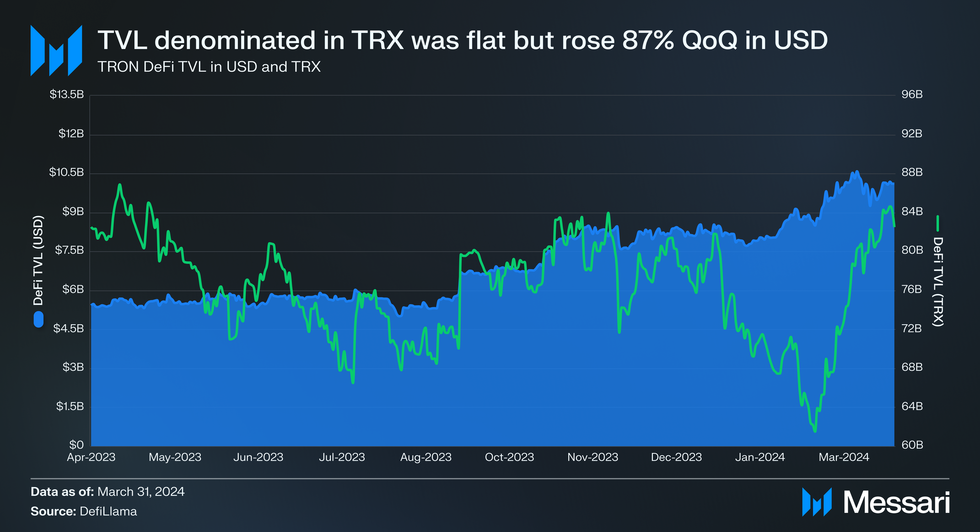Click the Data as of March 31, 2024 text
This screenshot has height=532, width=980.
tap(108, 492)
